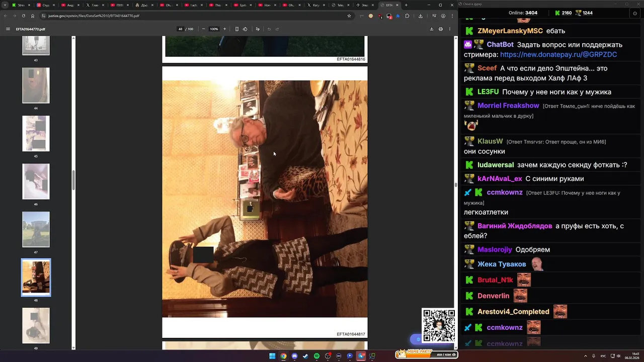Open Discord from the taskbar
The height and width of the screenshot is (362, 644).
[294, 356]
